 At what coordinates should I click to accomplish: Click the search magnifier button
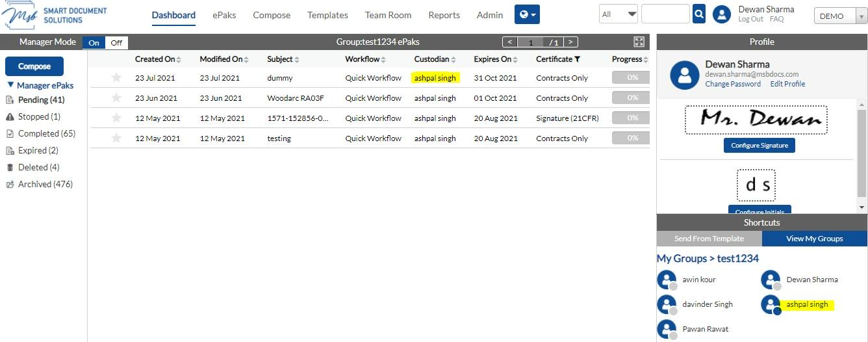(x=699, y=14)
